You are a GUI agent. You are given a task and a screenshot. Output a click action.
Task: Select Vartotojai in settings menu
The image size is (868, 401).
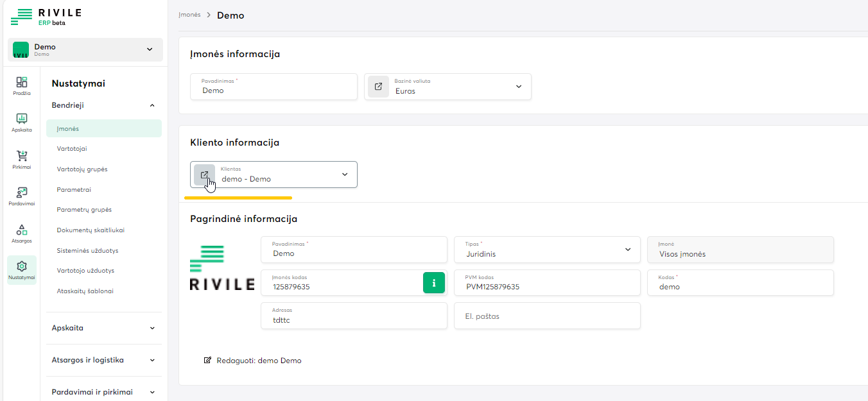point(72,149)
